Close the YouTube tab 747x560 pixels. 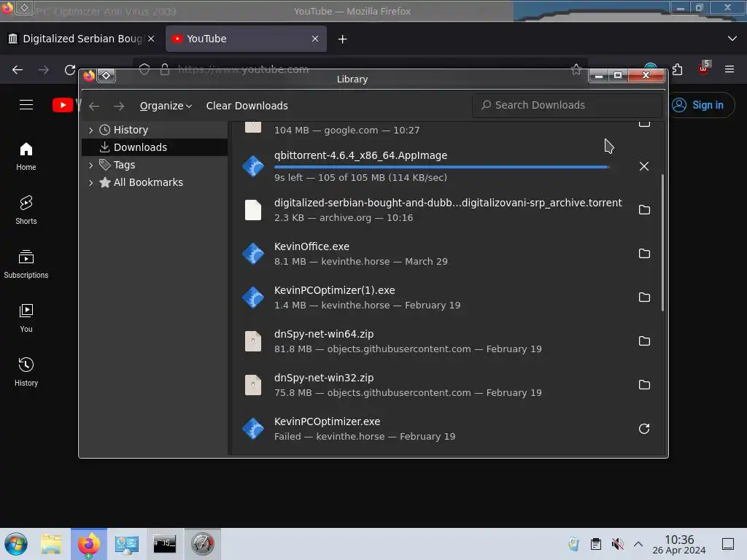click(x=315, y=39)
